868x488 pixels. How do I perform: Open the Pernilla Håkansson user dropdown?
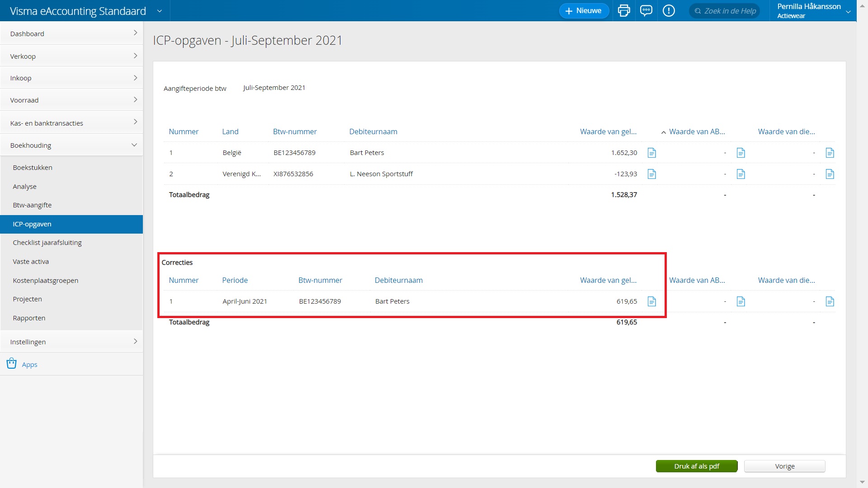(x=848, y=12)
